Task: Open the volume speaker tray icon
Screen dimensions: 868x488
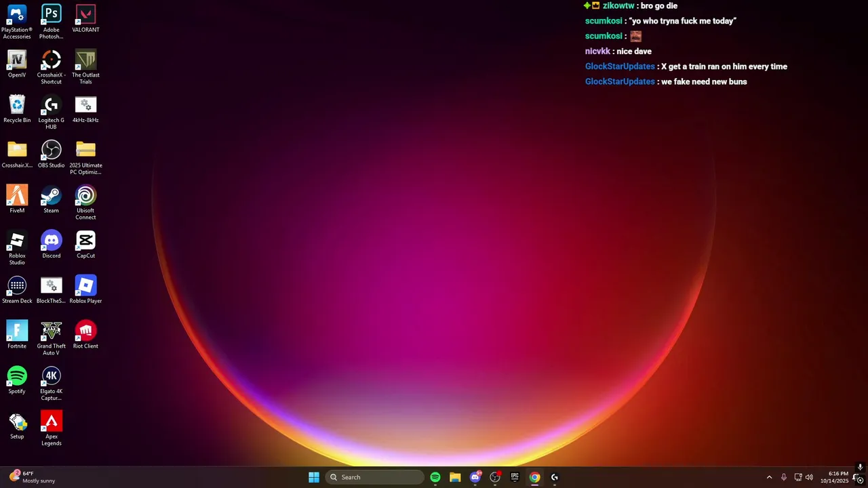Action: 809,477
